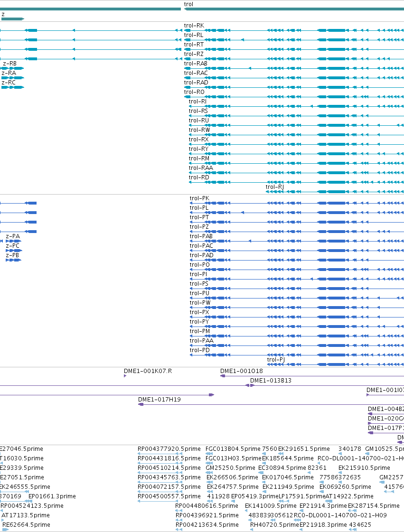Open transcript trol-RK label
404x532 pixels.
pyautogui.click(x=194, y=26)
